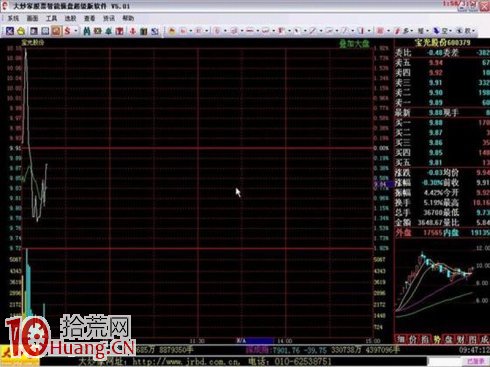Click the 叠加大盘 overlay index label
The height and width of the screenshot is (367, 490).
pos(354,44)
